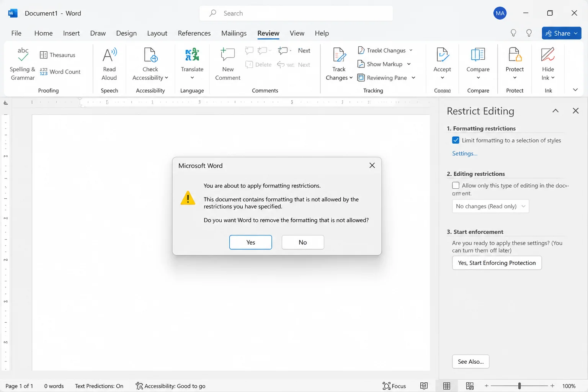Click the See Also button
This screenshot has height=392, width=588.
tap(471, 362)
